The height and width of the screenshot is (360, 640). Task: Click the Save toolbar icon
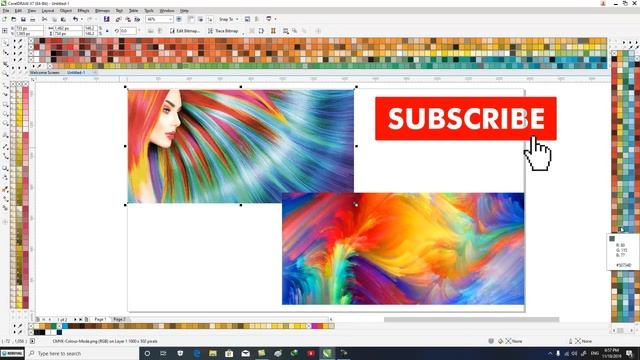(23, 19)
